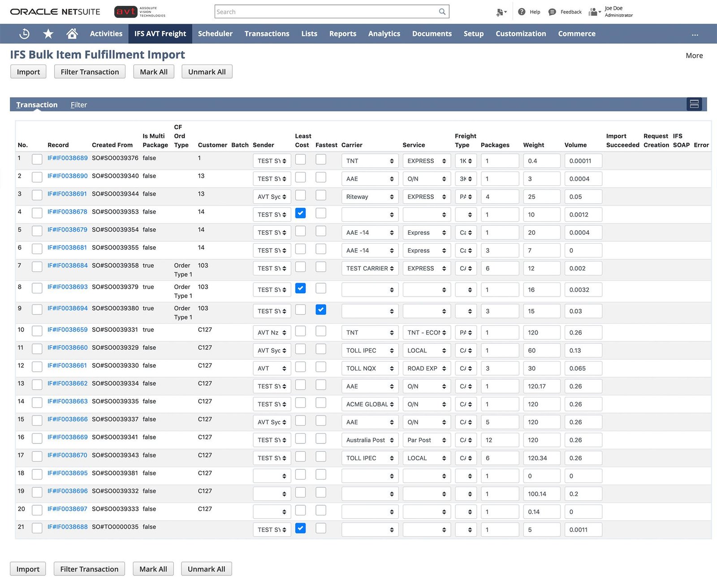Image resolution: width=717 pixels, height=588 pixels.
Task: Open the Australia Post carrier dropdown
Action: coord(370,440)
